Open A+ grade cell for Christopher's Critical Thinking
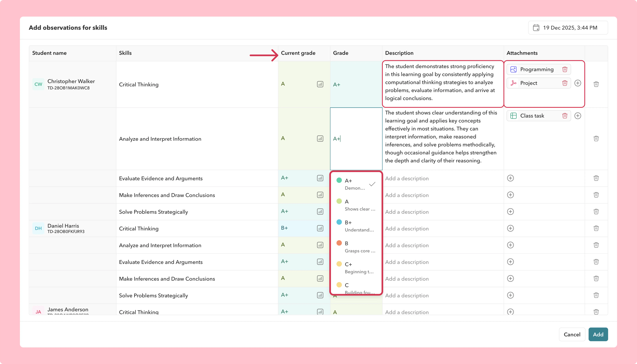 (356, 84)
